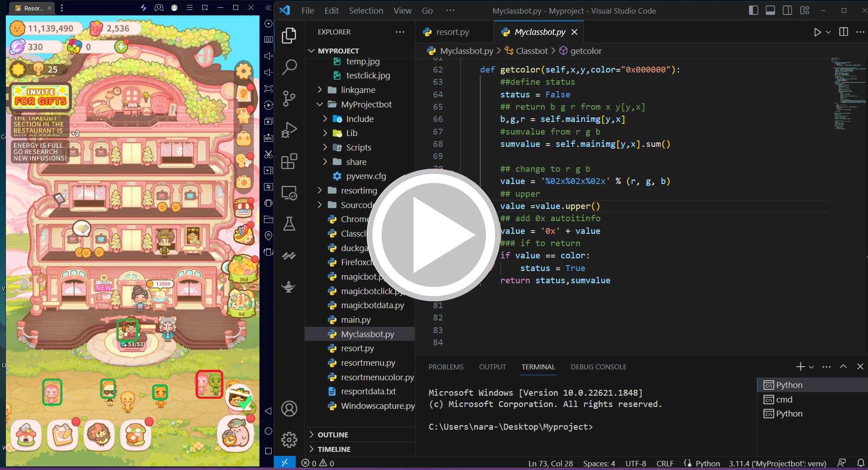Open the Testing flask view

pos(289,223)
